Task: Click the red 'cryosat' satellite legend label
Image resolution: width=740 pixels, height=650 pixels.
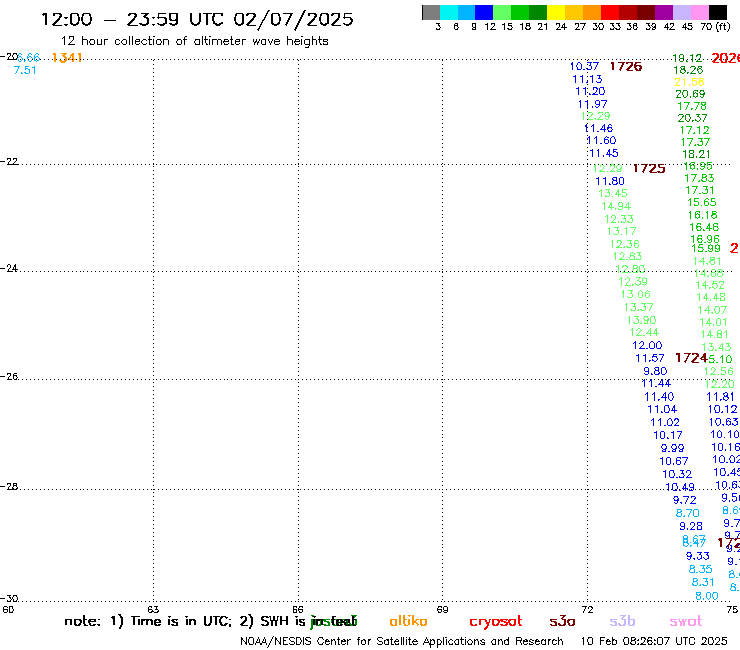Action: 496,622
